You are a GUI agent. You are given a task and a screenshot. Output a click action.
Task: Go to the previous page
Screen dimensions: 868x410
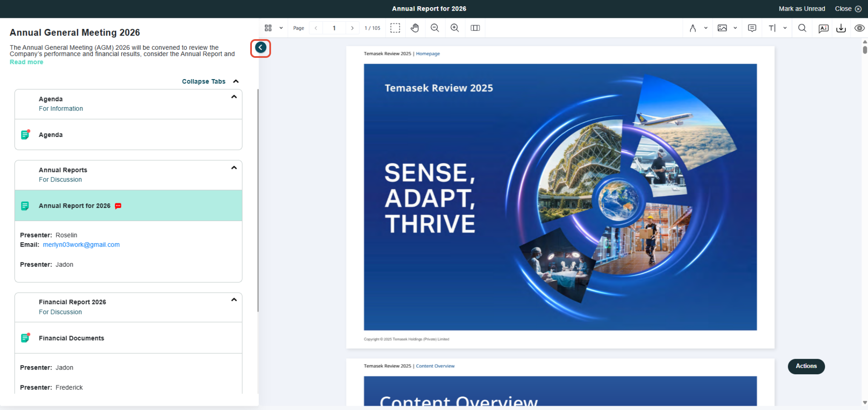click(x=316, y=28)
